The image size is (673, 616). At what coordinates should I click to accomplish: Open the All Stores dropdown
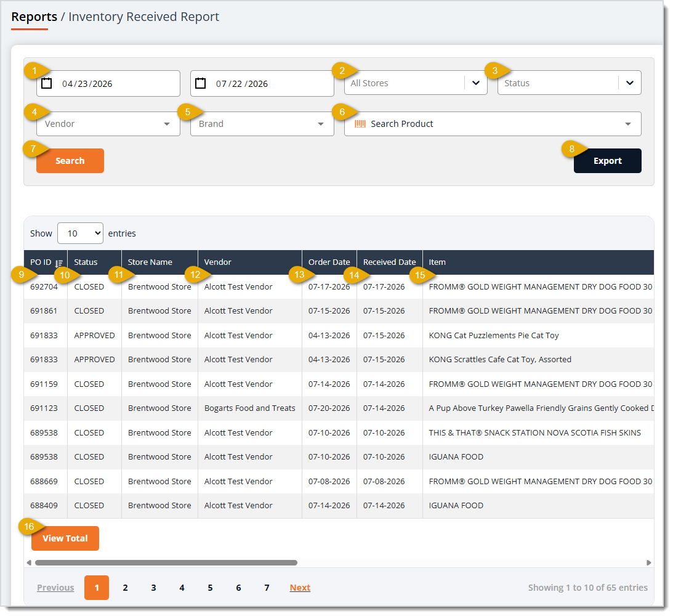click(416, 83)
